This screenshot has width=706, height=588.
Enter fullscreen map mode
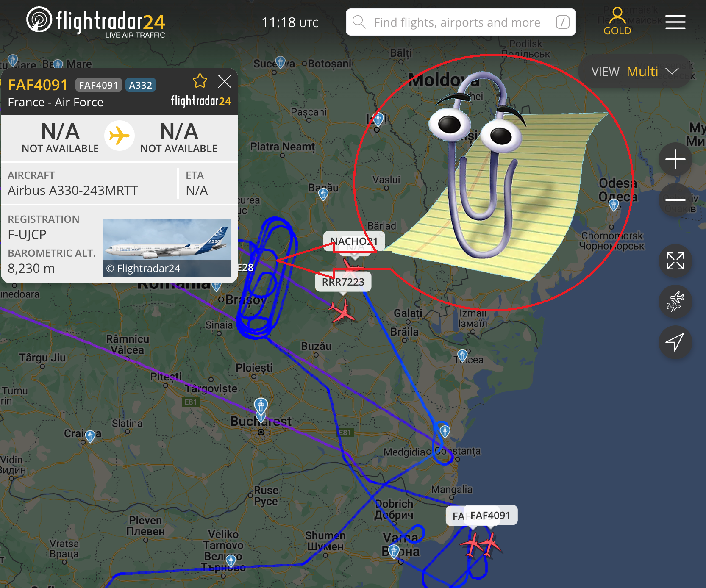[675, 261]
